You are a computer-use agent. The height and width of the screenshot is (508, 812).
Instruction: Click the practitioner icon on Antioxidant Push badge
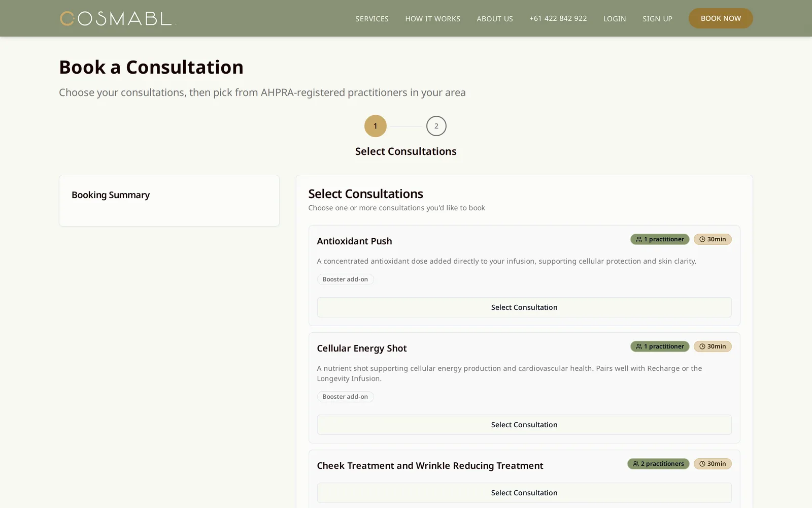click(x=639, y=239)
